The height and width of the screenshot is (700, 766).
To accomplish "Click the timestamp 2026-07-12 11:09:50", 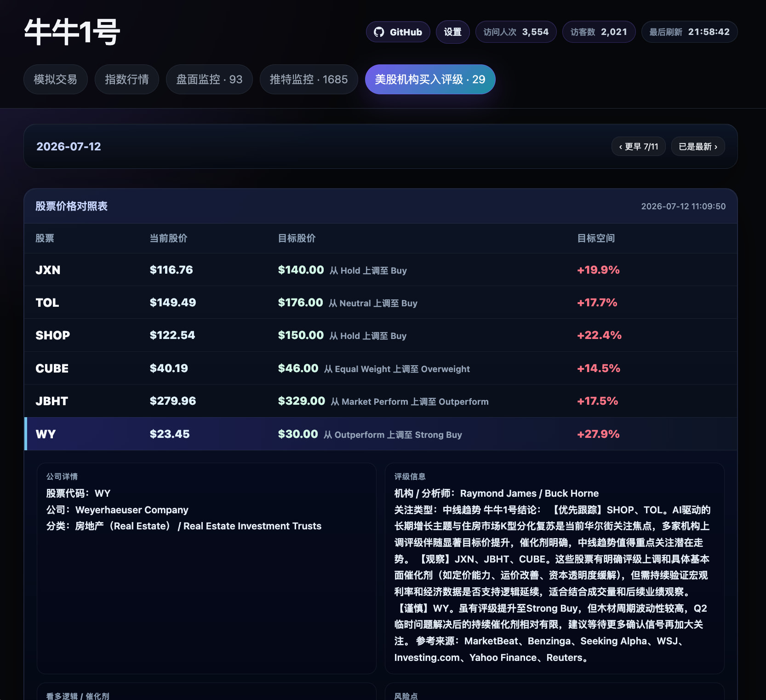I will (683, 207).
